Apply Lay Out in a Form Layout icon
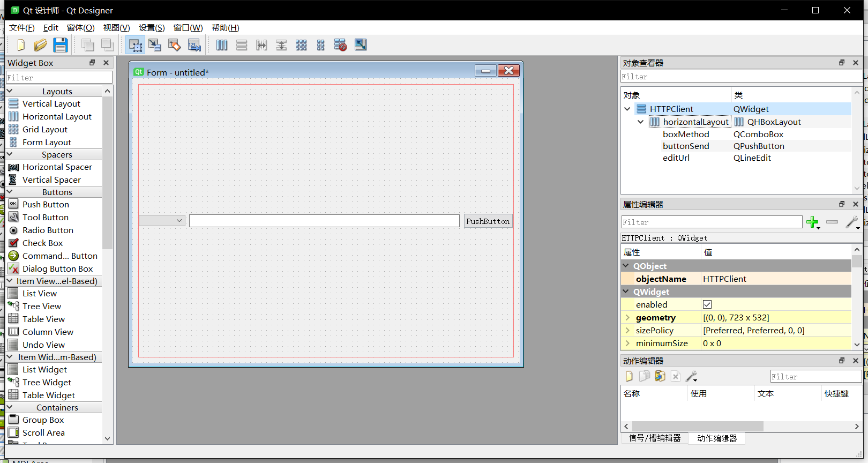Image resolution: width=868 pixels, height=463 pixels. point(321,45)
